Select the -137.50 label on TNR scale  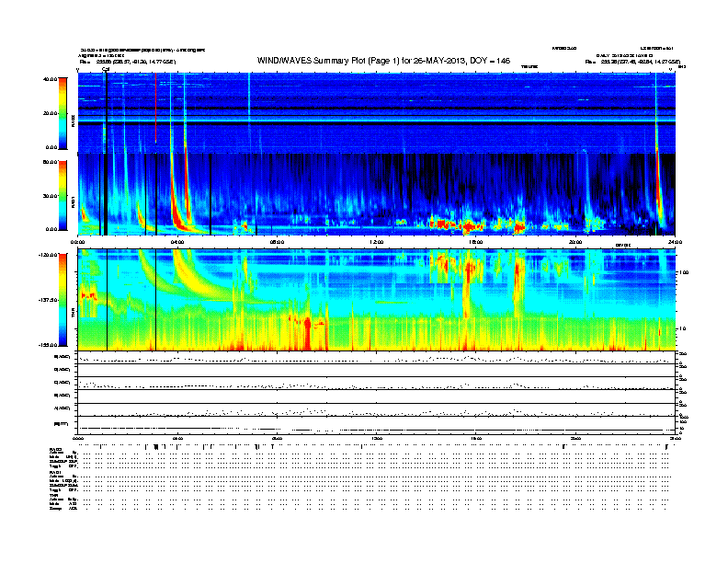click(x=48, y=300)
